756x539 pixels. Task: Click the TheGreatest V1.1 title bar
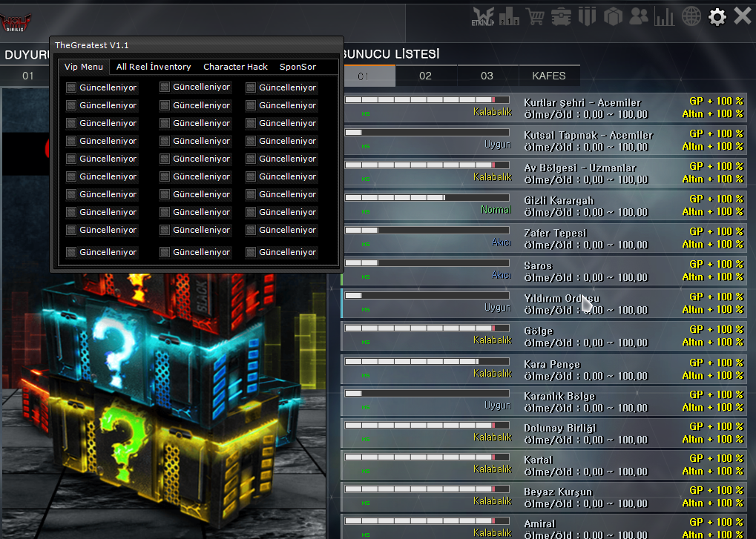[x=196, y=45]
